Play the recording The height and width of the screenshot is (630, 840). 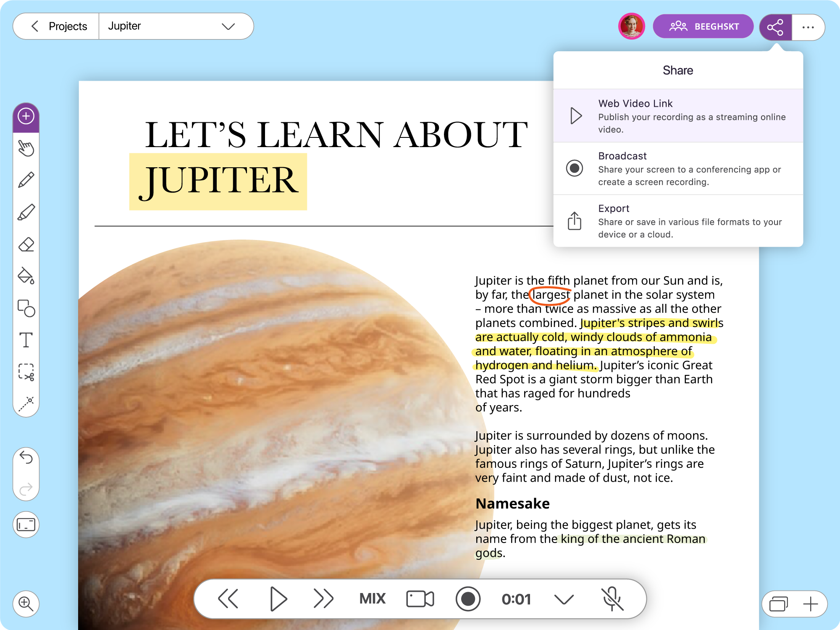pyautogui.click(x=278, y=598)
